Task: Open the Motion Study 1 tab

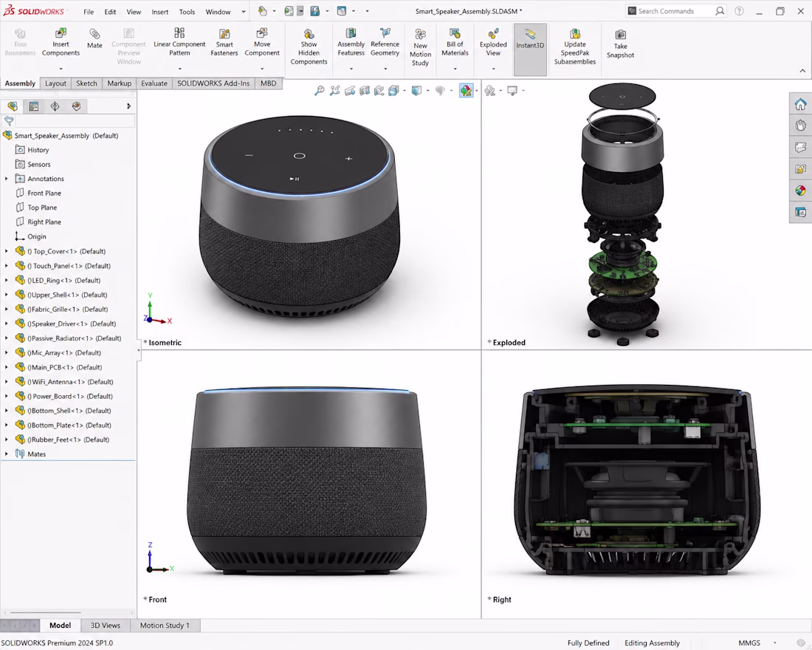Action: [165, 625]
